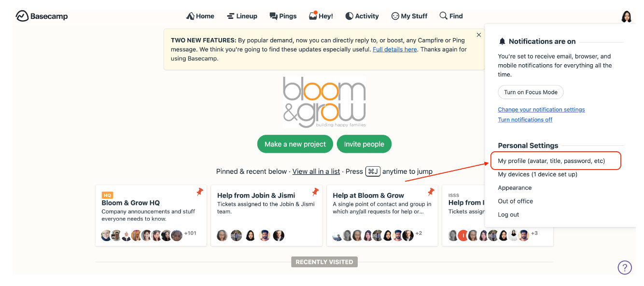Image resolution: width=644 pixels, height=286 pixels.
Task: Open the Full details here link
Action: [x=395, y=49]
